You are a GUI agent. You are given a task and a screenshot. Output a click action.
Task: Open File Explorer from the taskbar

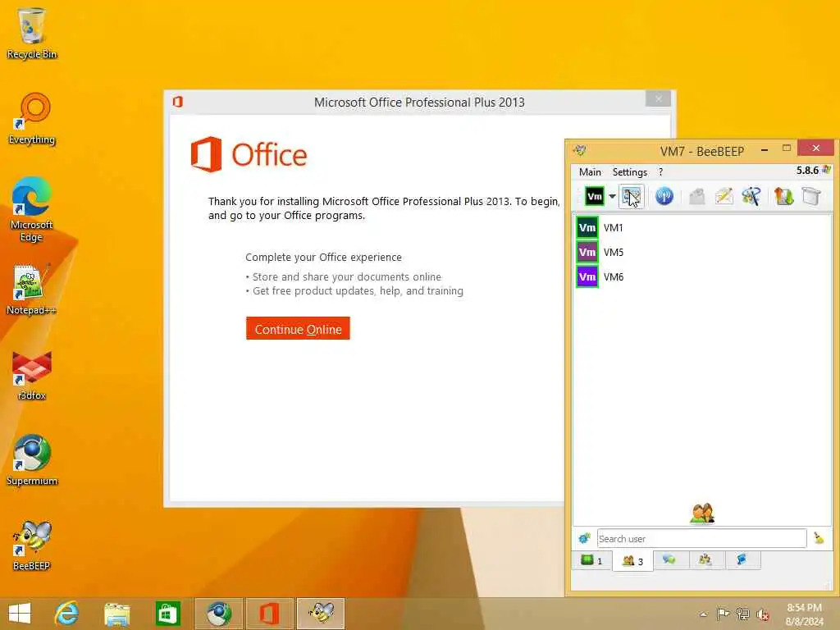(117, 614)
